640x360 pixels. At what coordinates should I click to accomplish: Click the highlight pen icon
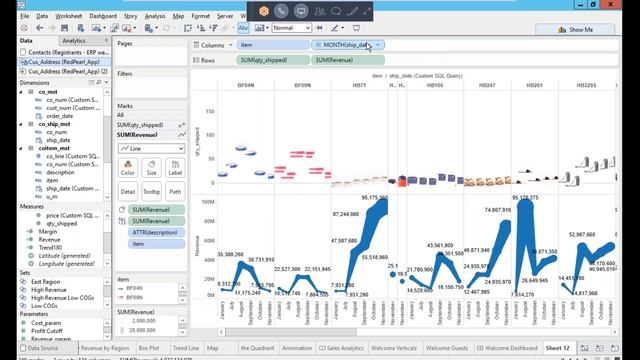tap(335, 28)
